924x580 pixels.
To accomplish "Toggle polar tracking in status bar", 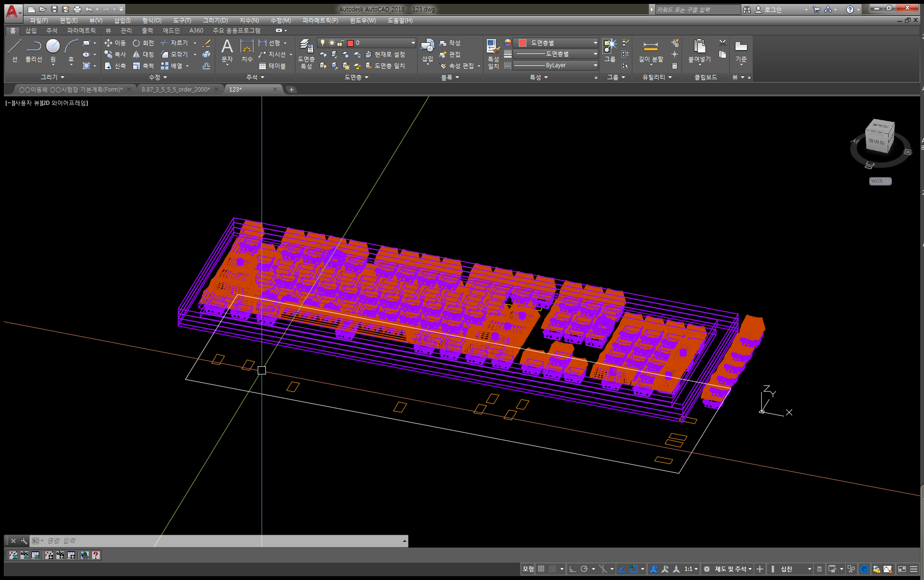I will pos(584,569).
